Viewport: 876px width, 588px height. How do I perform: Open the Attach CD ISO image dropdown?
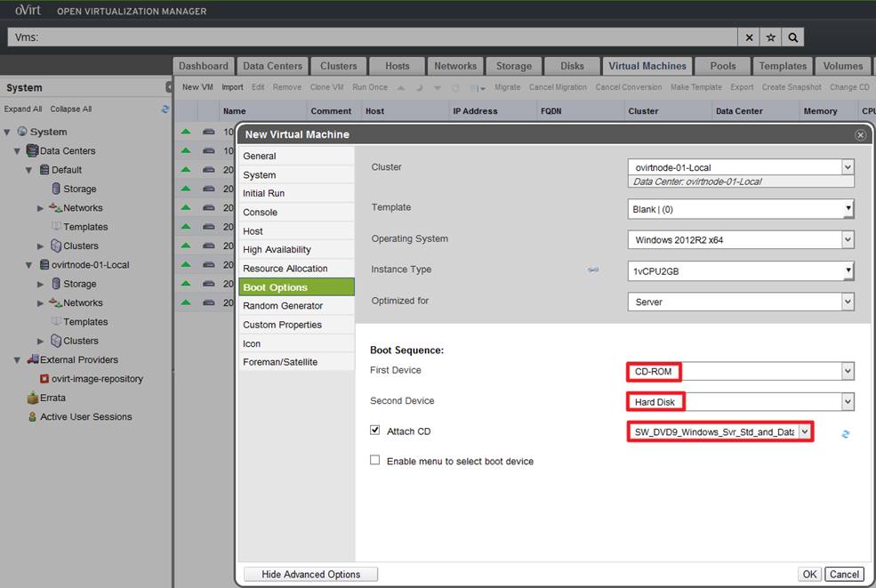(805, 431)
